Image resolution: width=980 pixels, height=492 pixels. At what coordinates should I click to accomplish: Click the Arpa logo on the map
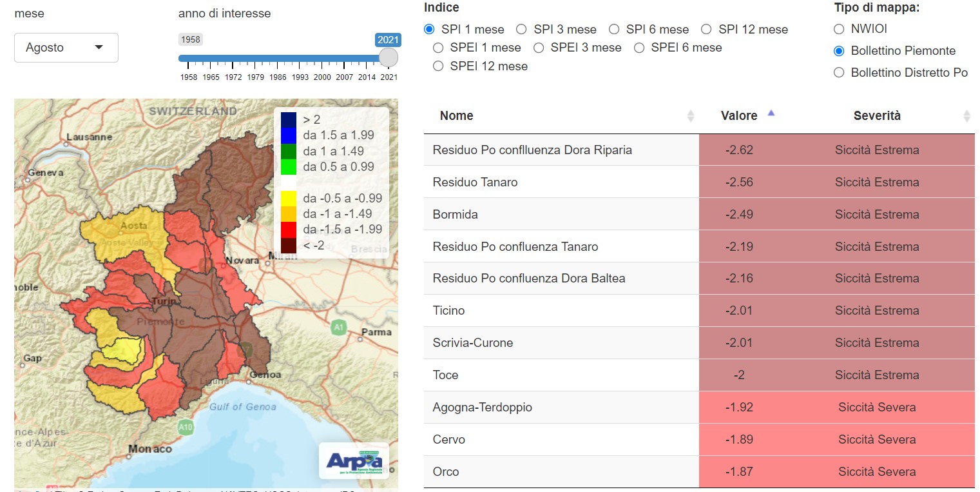click(354, 461)
